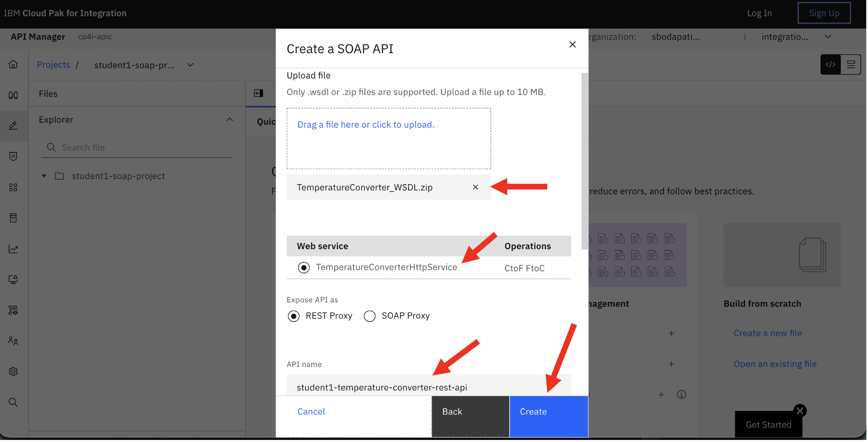This screenshot has width=868, height=442.
Task: Open the monitor resources sidebar icon
Action: pos(13,280)
